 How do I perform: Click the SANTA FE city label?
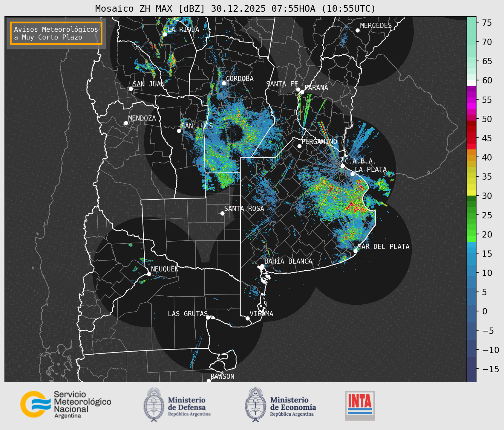pyautogui.click(x=282, y=84)
